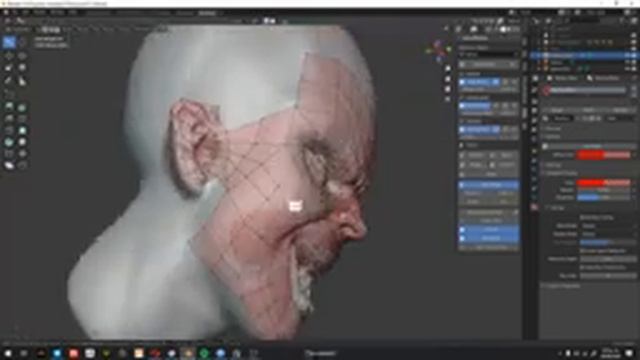The image size is (640, 360).
Task: Adjust the Metallic slider in Viewport Display
Action: pos(604,190)
